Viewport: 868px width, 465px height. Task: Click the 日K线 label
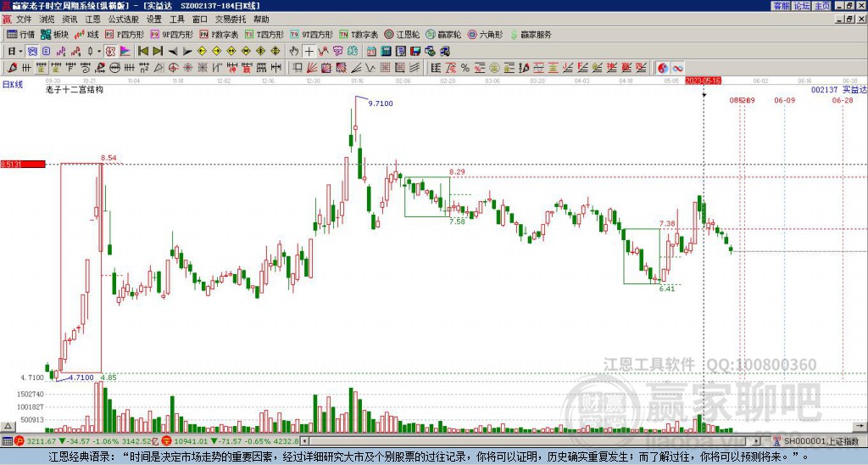pyautogui.click(x=12, y=84)
